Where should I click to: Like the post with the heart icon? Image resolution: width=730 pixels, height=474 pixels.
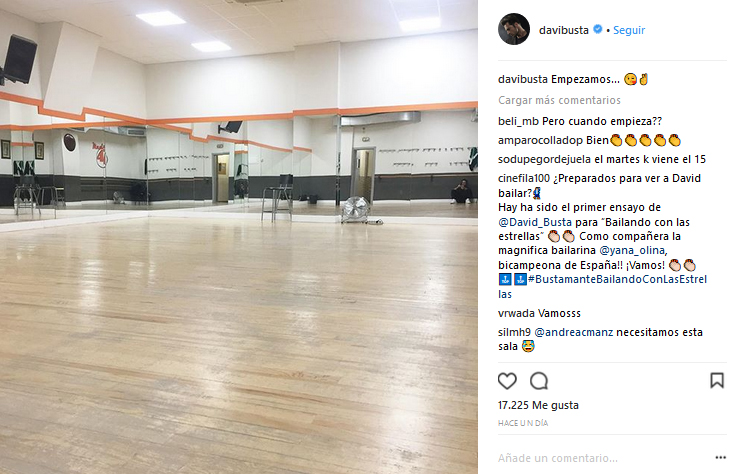507,381
